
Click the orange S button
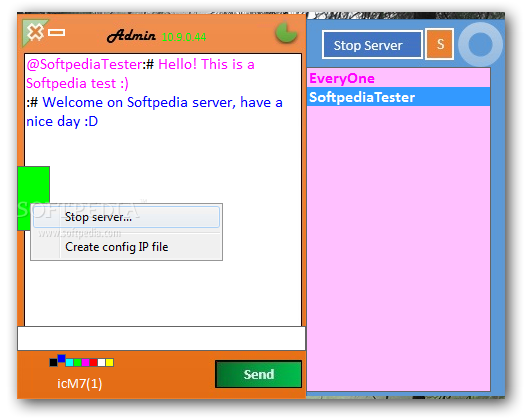pos(440,44)
